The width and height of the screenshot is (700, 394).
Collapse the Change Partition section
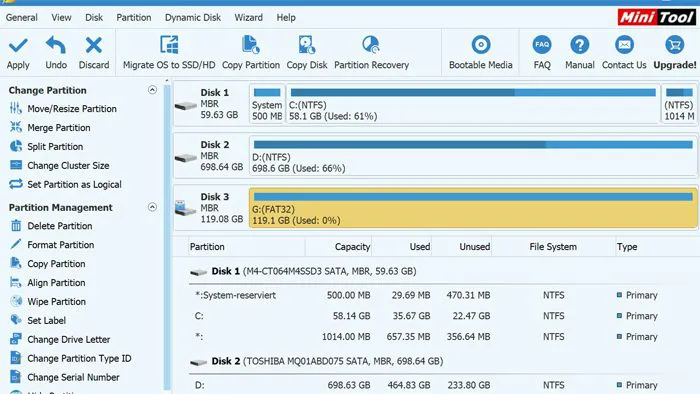[x=152, y=90]
